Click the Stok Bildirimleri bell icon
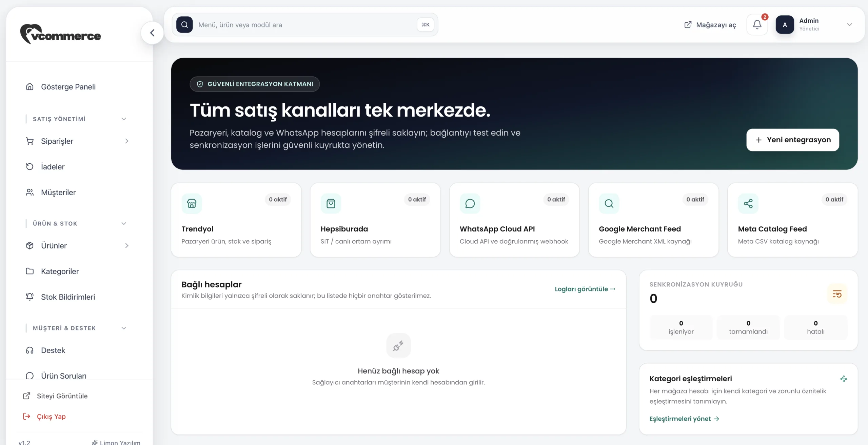 coord(30,297)
